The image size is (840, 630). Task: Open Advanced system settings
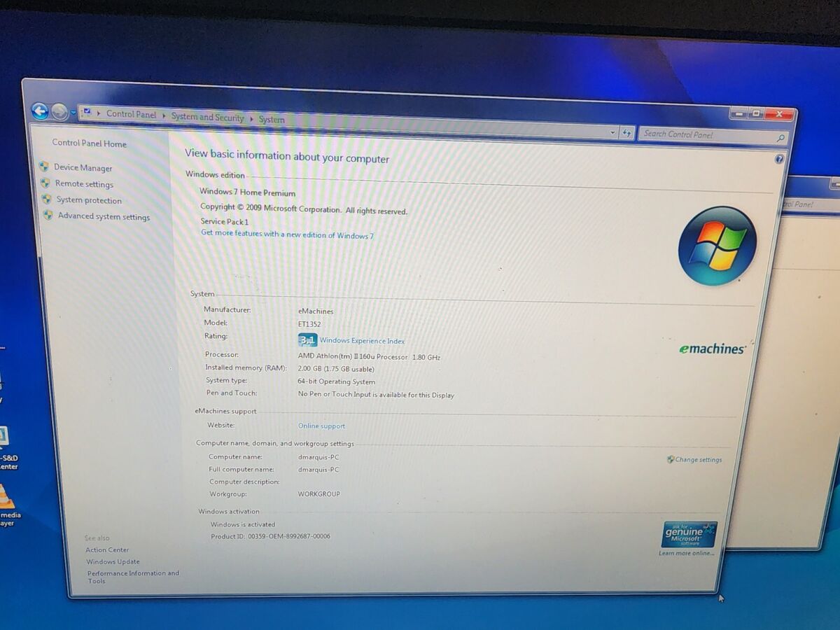point(104,216)
